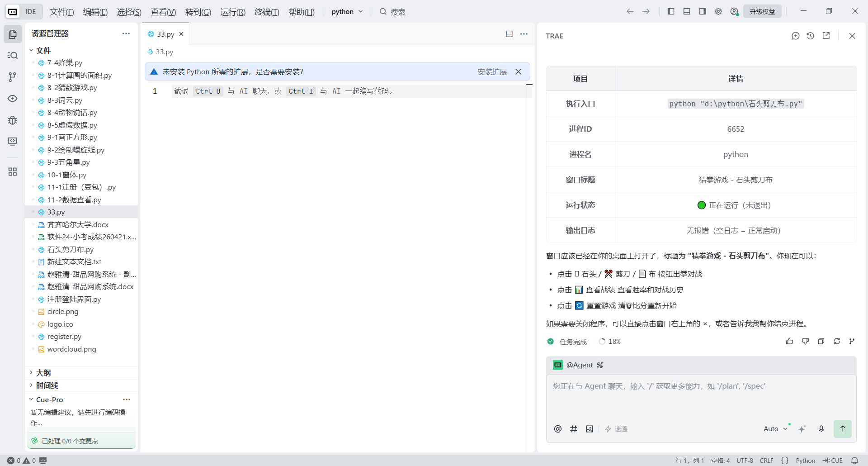The width and height of the screenshot is (868, 466).
Task: Split the editor layout icon
Action: (509, 34)
